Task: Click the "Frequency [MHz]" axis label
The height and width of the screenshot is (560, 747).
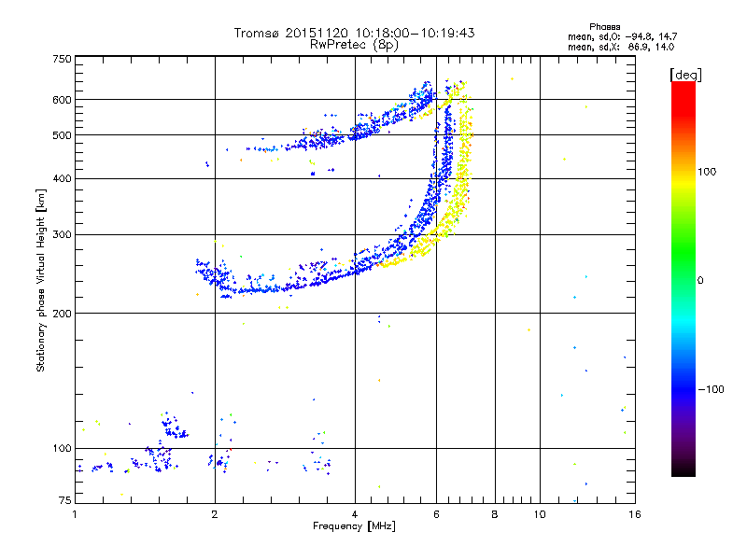Action: tap(354, 526)
